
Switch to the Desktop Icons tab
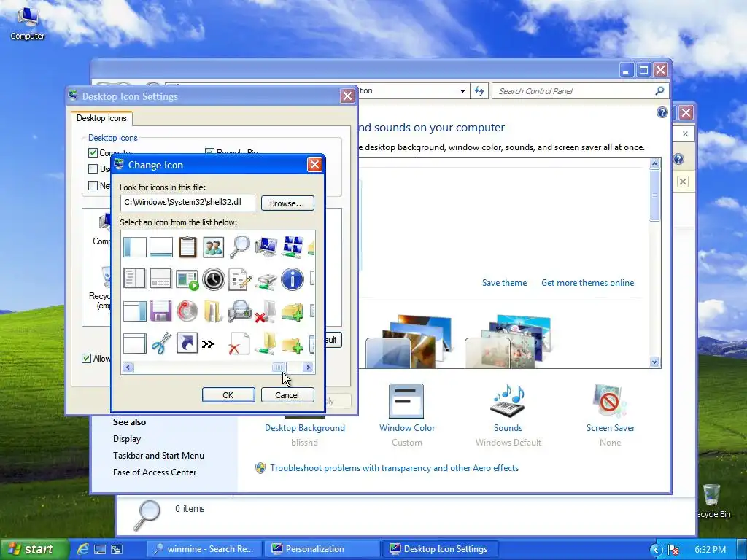[101, 118]
